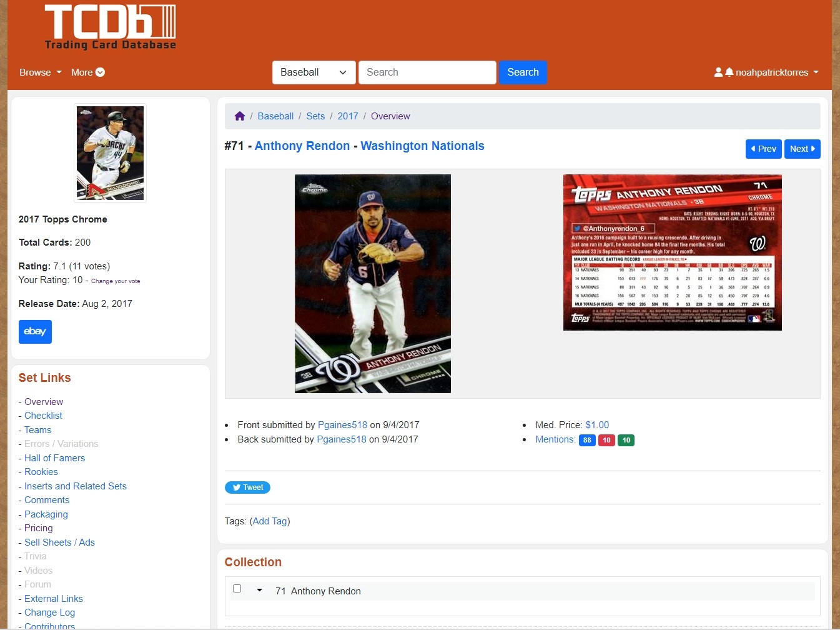Click the Total Cards: 200 text

54,242
